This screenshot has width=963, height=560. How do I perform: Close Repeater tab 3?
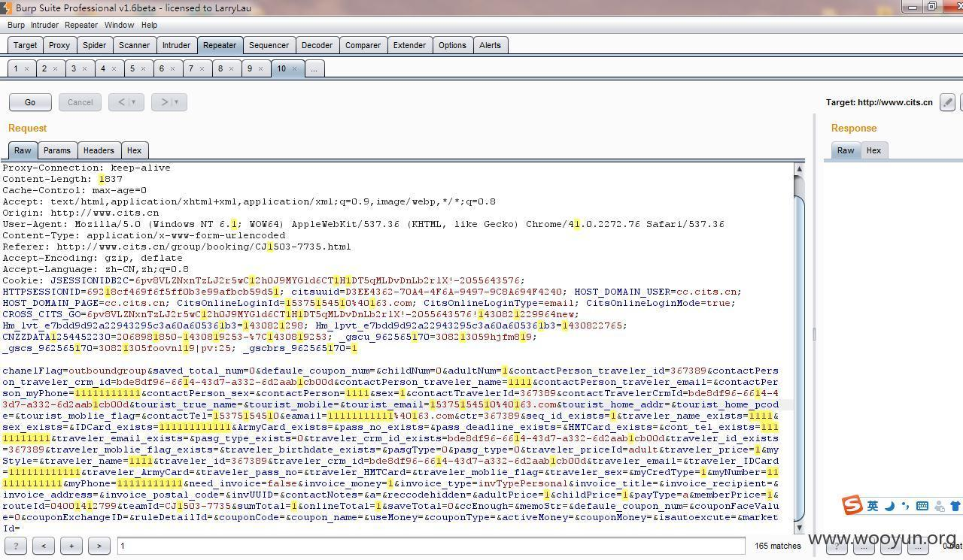tap(85, 68)
